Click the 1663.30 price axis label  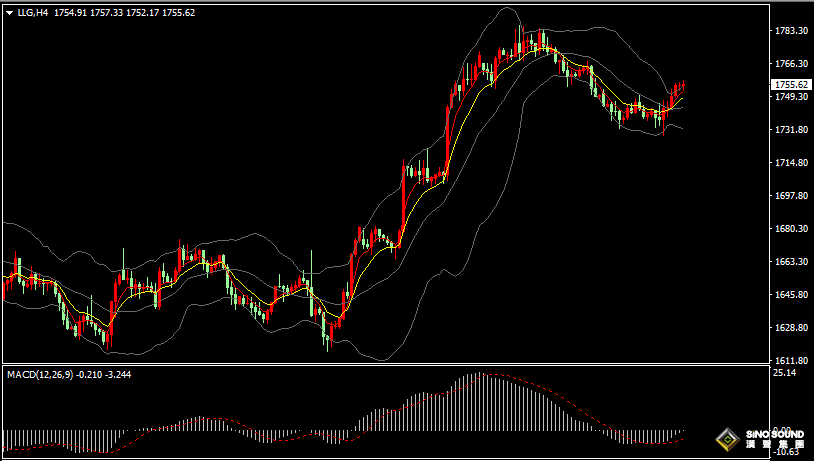[791, 262]
